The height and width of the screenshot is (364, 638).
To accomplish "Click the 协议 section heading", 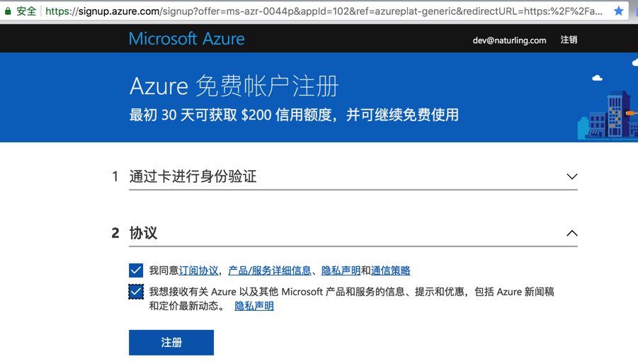I will [x=143, y=233].
